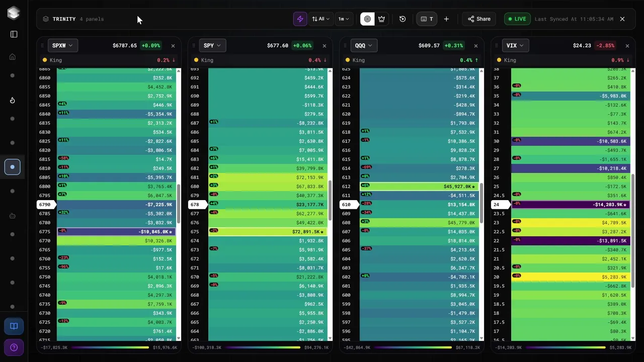The height and width of the screenshot is (362, 644).
Task: Click the $10,326.8K row at strike 6770
Action: tap(116, 241)
